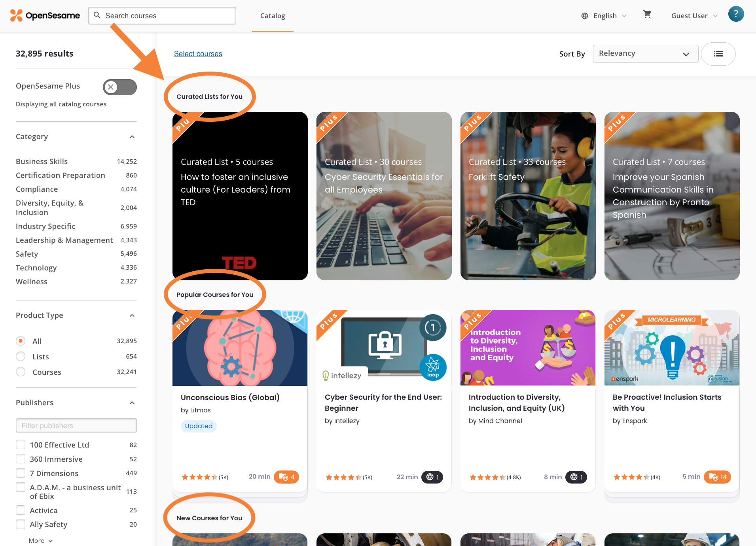Check the 7 Dimensions publisher box
756x546 pixels.
(x=21, y=473)
